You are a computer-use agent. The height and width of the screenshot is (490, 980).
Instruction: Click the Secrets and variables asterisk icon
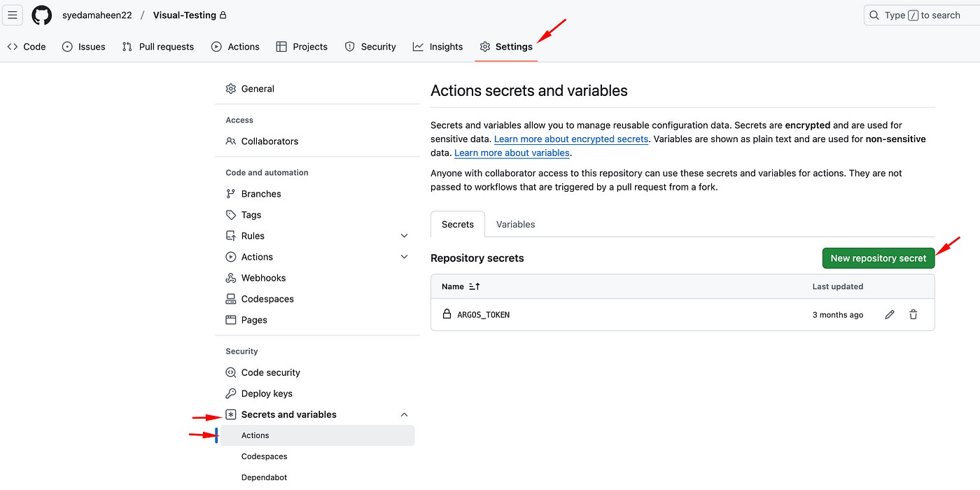231,414
